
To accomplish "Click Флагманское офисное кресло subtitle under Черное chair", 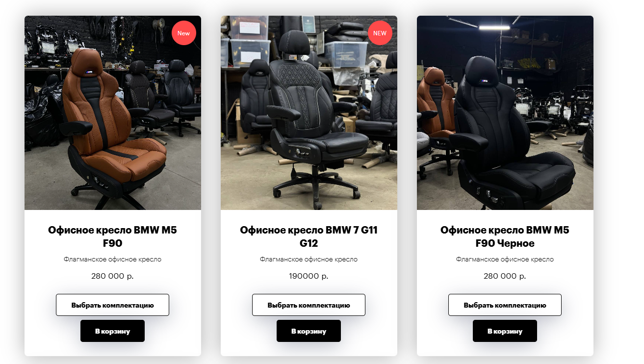I will pos(505,260).
